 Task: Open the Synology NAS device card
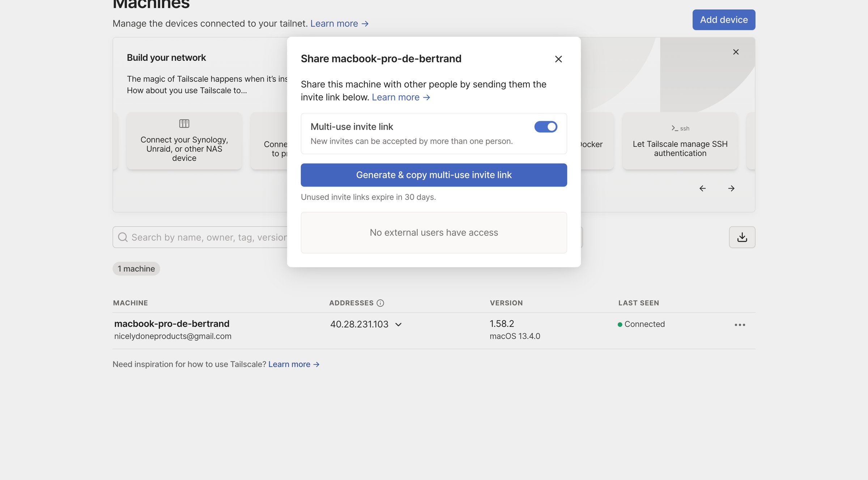(184, 141)
